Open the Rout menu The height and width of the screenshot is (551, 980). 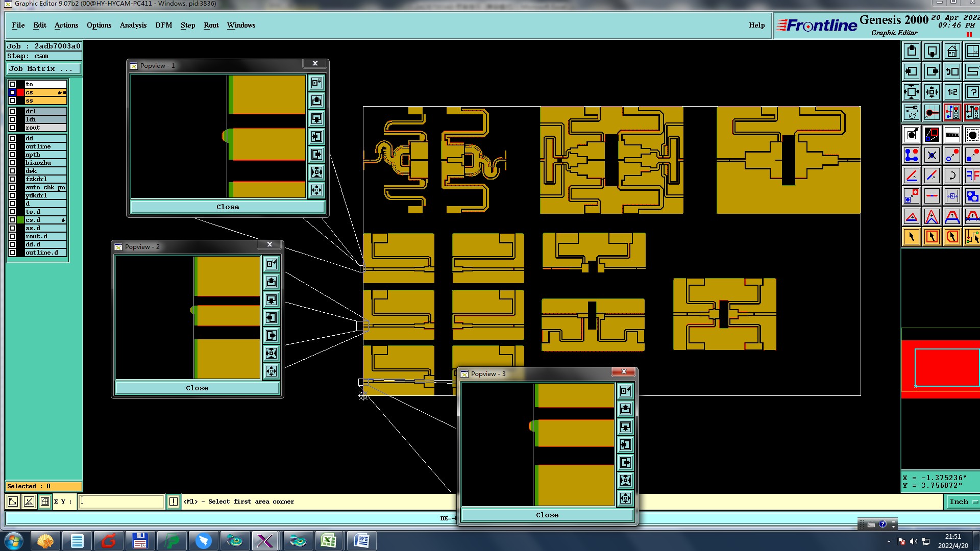tap(211, 25)
